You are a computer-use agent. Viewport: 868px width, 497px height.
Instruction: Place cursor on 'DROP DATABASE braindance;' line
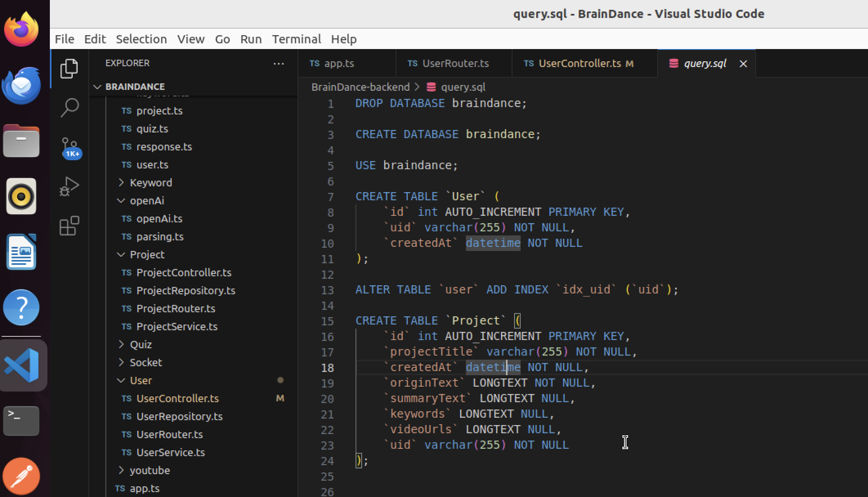tap(441, 103)
